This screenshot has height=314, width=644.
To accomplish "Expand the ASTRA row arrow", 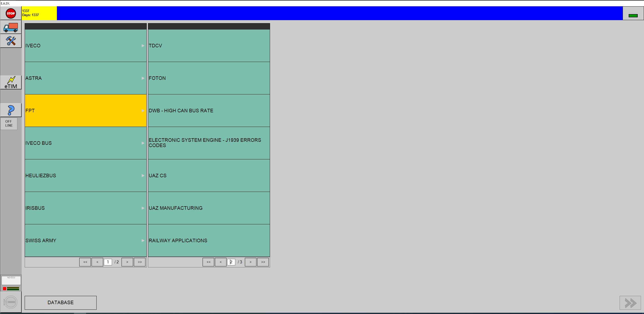I will pos(143,78).
